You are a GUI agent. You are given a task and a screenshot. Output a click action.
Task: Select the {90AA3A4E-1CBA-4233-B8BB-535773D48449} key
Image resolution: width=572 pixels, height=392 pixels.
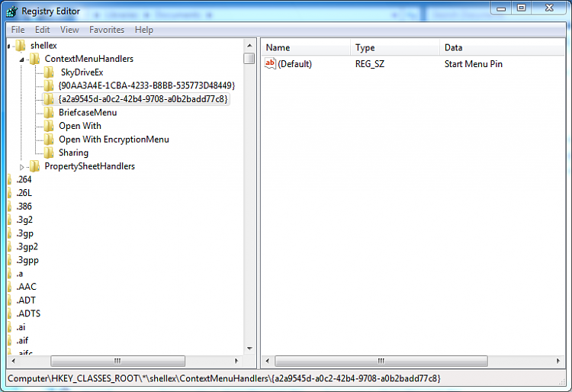(146, 85)
